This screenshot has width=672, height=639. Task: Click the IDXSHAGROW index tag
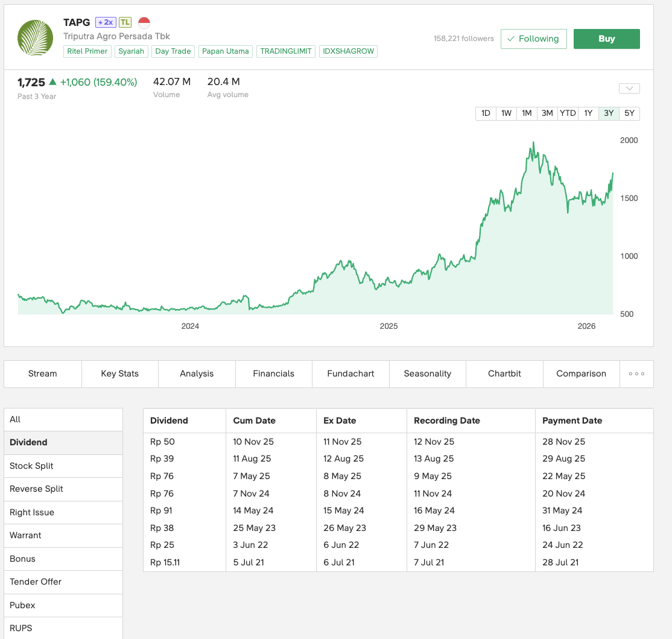pos(348,51)
